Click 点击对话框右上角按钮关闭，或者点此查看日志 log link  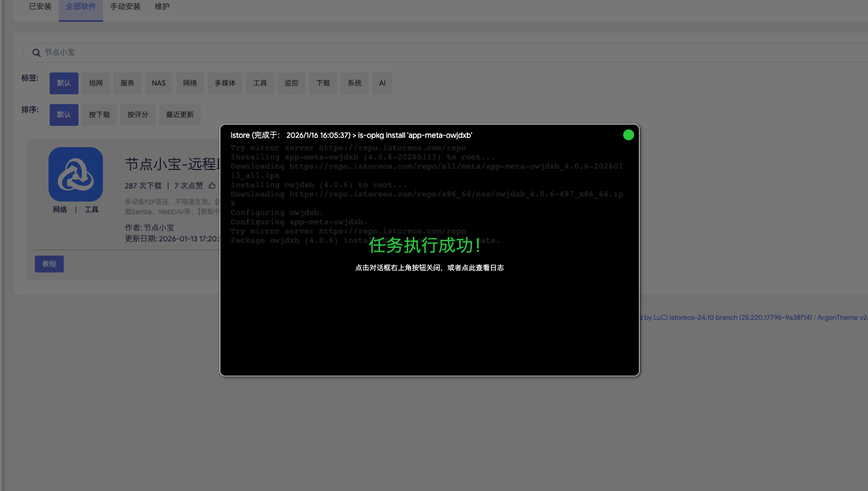430,268
